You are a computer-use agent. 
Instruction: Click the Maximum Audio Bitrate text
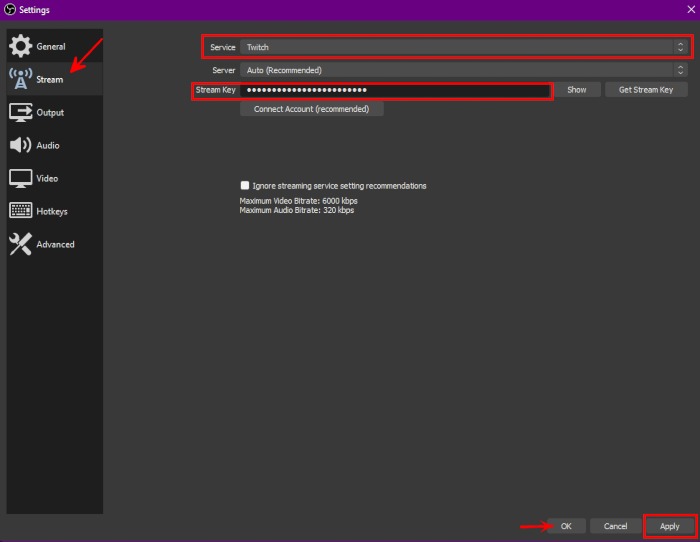[296, 210]
